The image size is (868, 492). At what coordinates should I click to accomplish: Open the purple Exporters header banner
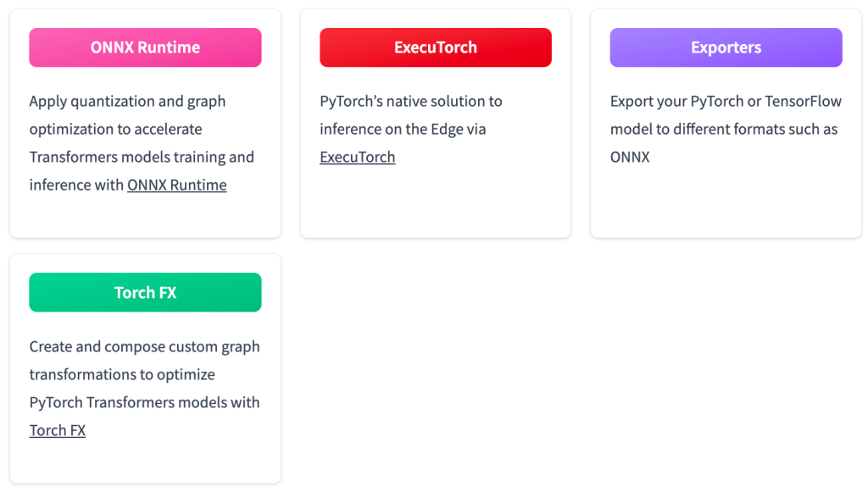tap(726, 47)
